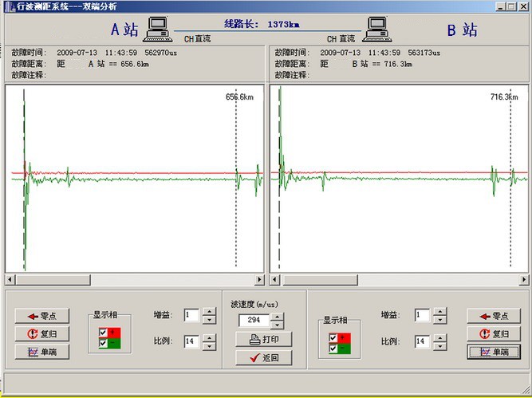Click left waveform scrollbar left arrow

pos(10,280)
